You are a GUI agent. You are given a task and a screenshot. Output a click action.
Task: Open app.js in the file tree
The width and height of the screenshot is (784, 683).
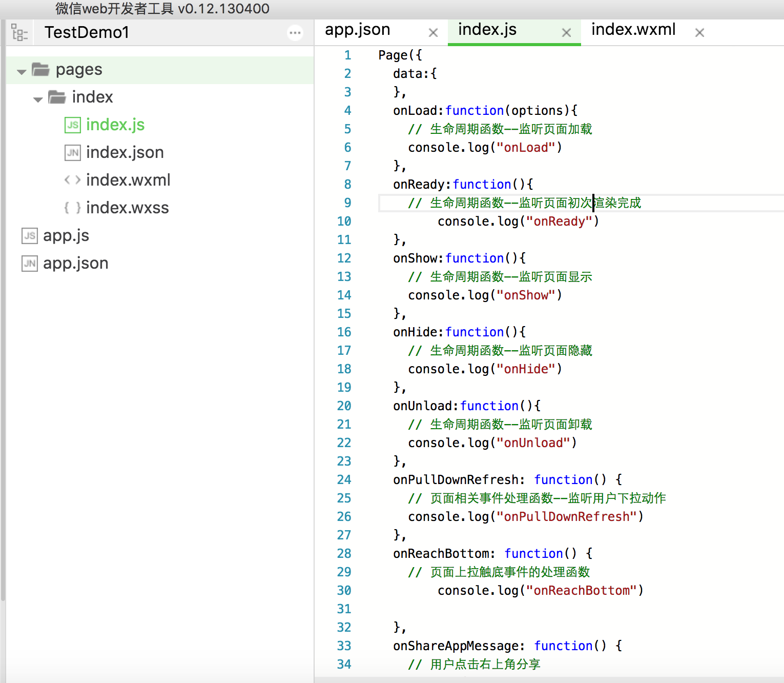click(x=66, y=235)
